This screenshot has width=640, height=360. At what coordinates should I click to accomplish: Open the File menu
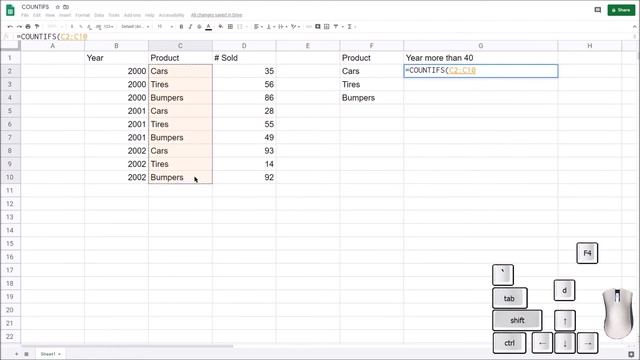click(25, 15)
